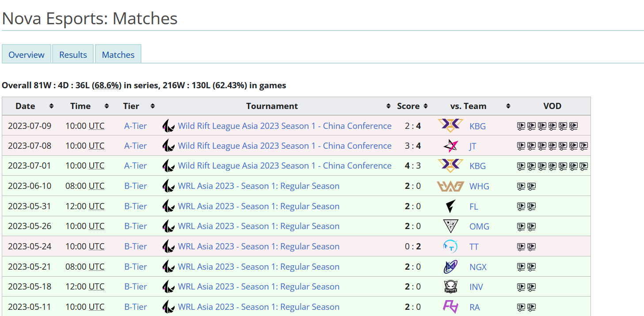
Task: Sort table by the Date column arrows
Action: click(51, 106)
